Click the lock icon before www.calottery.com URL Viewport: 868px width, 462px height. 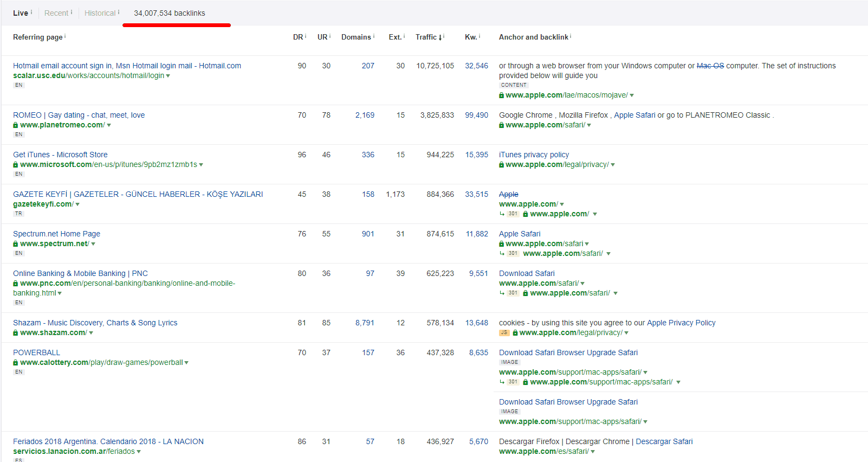click(x=16, y=363)
